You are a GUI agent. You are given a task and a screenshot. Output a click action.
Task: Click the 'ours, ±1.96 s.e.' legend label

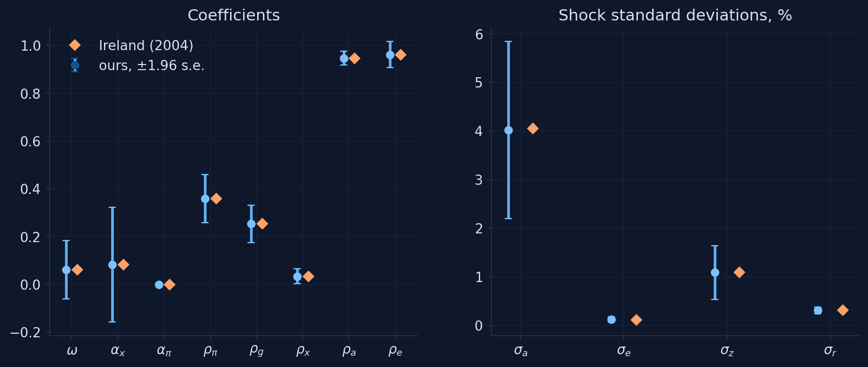(152, 66)
